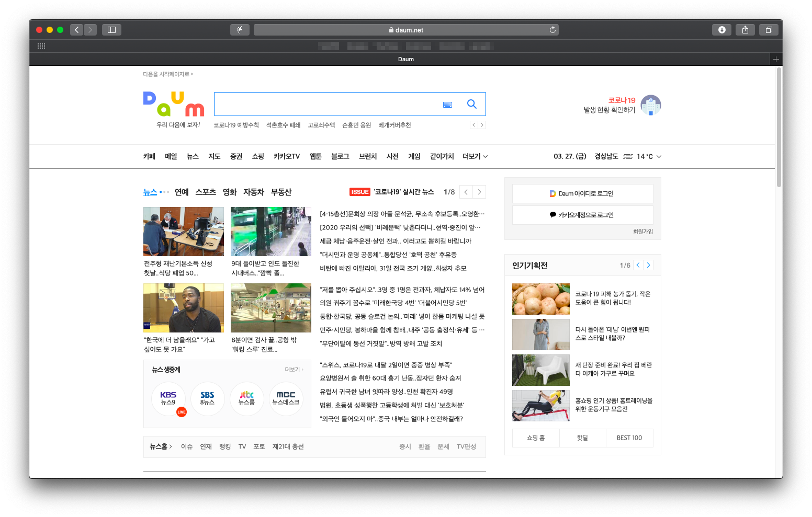Click the page vertical scrollbar
This screenshot has height=517, width=812.
(779, 127)
